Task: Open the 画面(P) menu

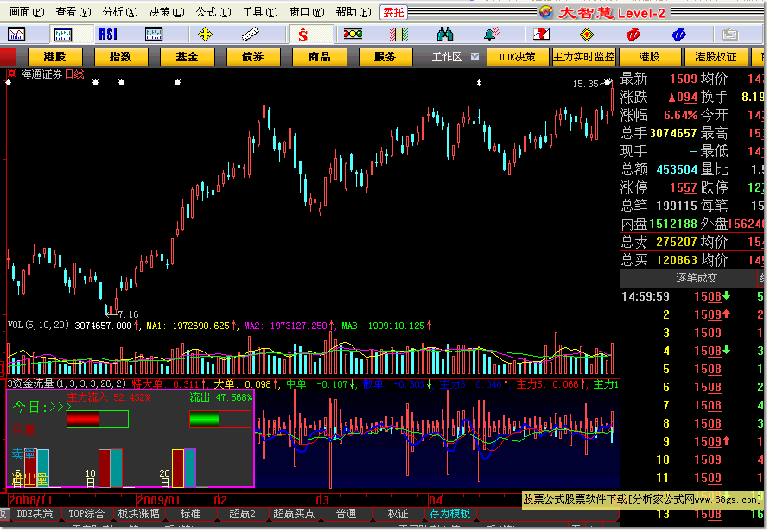Action: coord(27,12)
